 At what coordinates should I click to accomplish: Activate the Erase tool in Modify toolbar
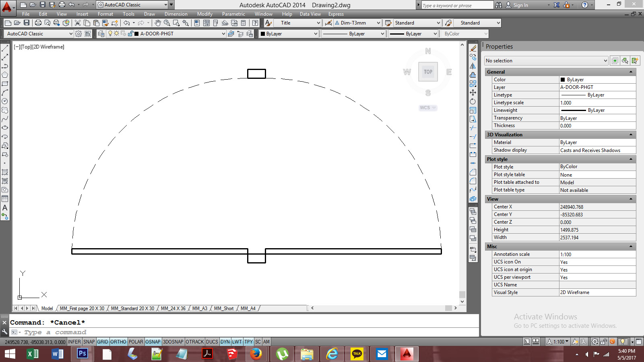[x=473, y=48]
